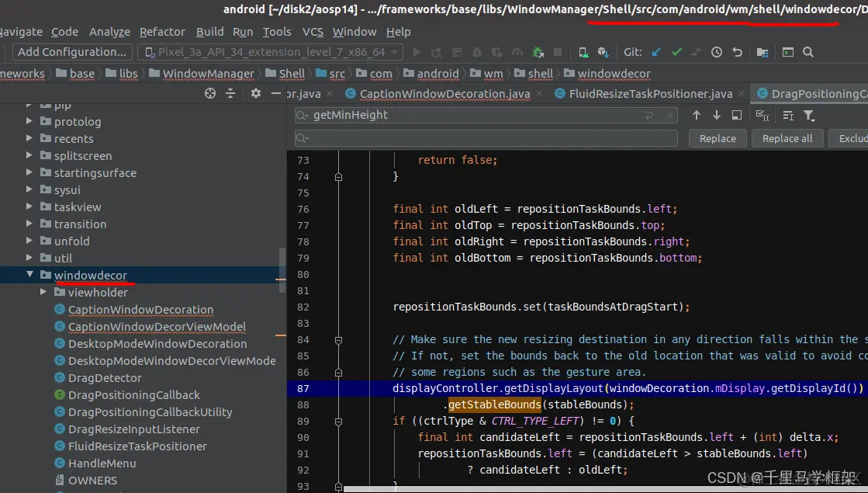Open Project panel gear options
The image size is (868, 493).
(256, 94)
